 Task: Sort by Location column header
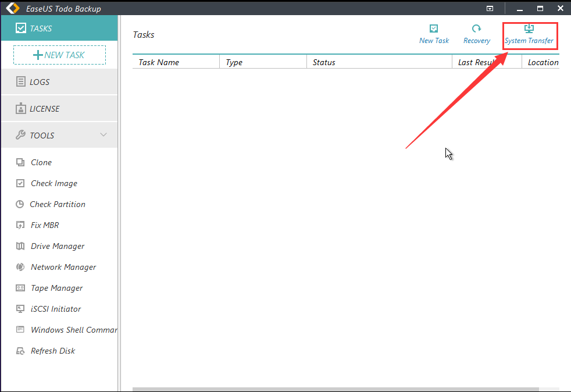(x=541, y=62)
